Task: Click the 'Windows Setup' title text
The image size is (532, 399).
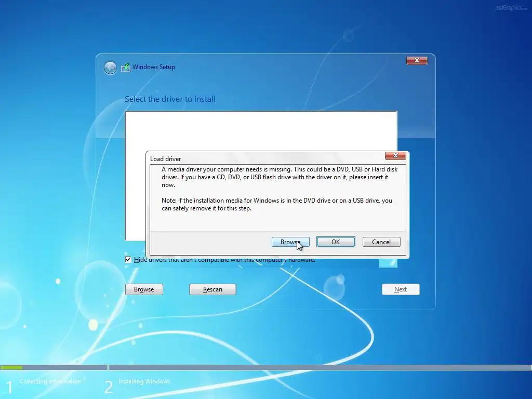Action: tap(154, 67)
